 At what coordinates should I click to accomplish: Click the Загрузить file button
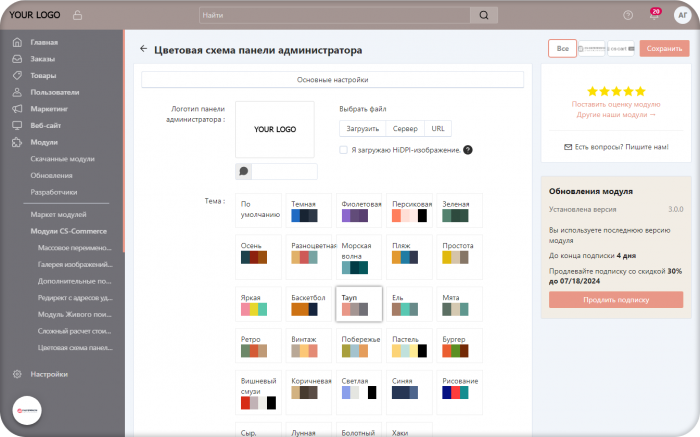click(x=362, y=129)
